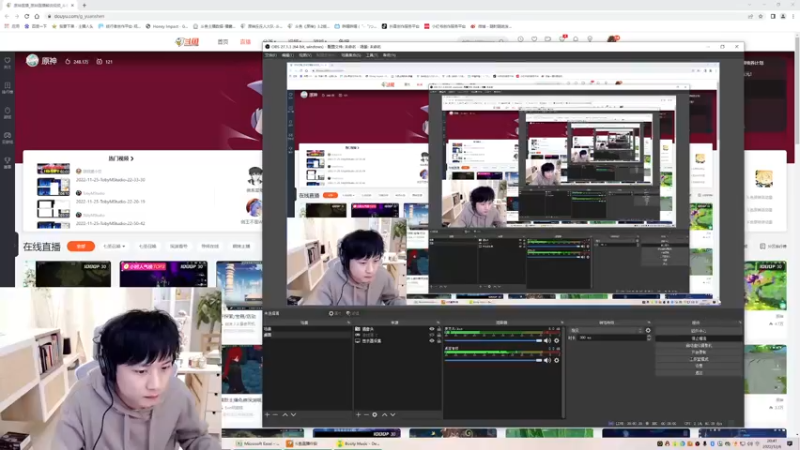Click orange filter pill beside 在线直播

click(x=81, y=246)
